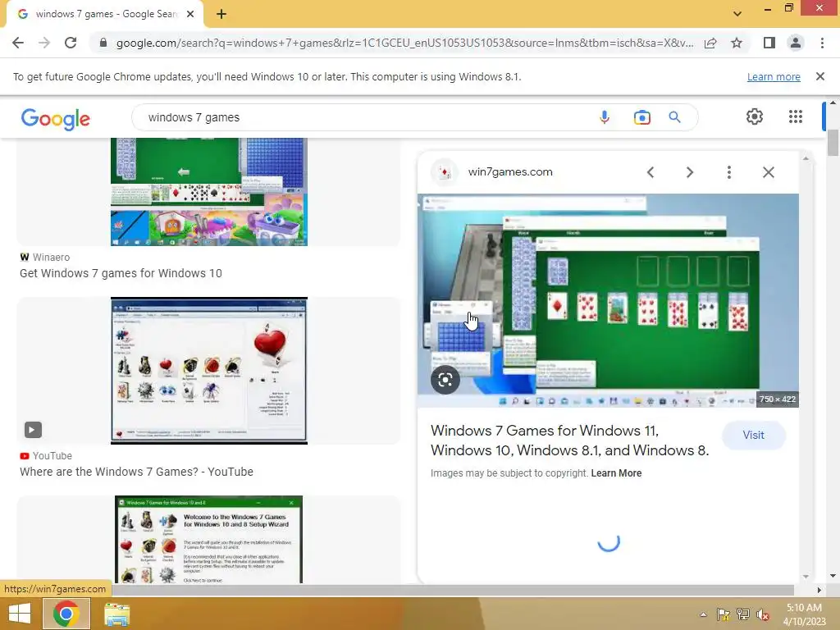840x630 pixels.
Task: Start voice search with the microphone
Action: [x=605, y=117]
